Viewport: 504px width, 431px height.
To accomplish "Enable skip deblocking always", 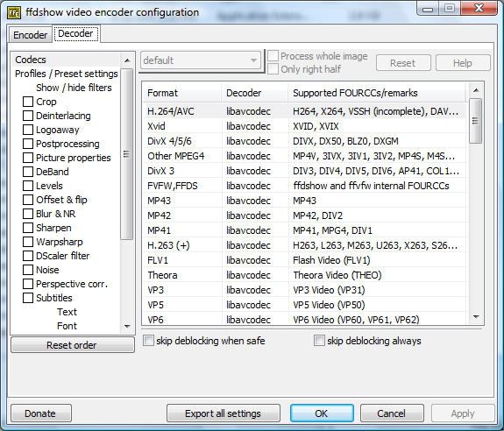I will [x=319, y=341].
